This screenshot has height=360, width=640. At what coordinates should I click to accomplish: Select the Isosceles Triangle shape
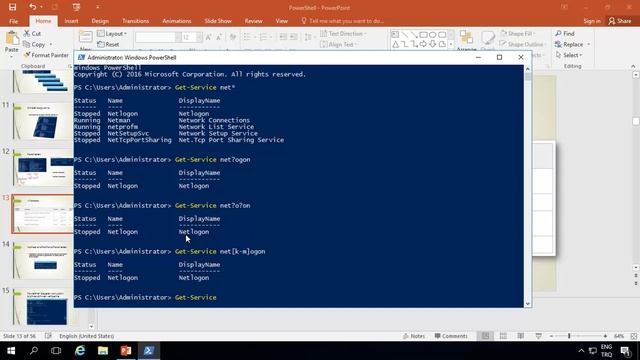coord(395,44)
